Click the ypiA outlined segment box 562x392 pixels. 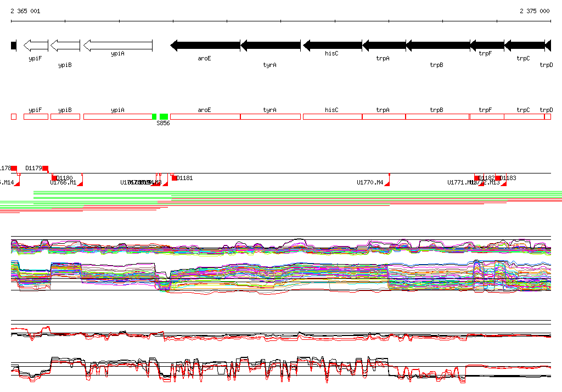117,116
